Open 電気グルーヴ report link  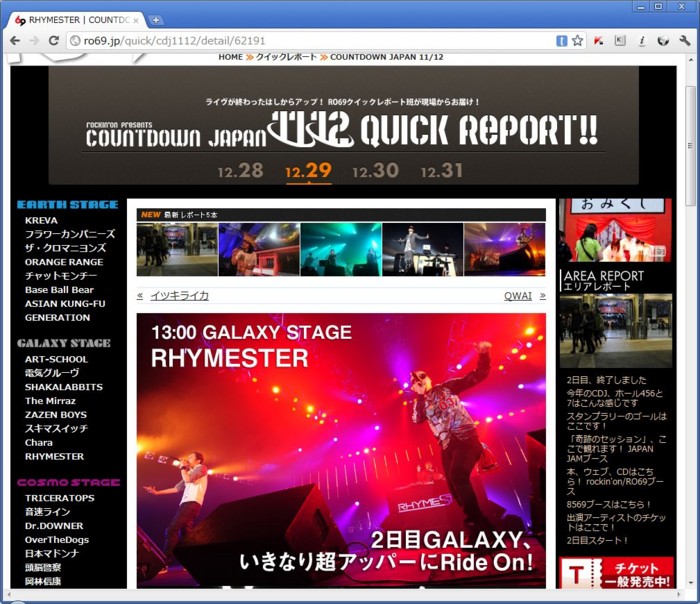(x=52, y=373)
